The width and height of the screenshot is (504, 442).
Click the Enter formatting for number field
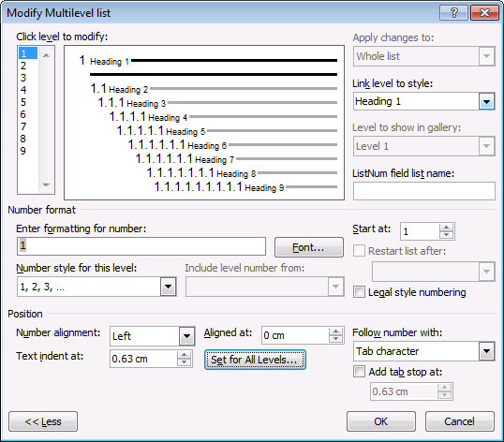[x=141, y=246]
